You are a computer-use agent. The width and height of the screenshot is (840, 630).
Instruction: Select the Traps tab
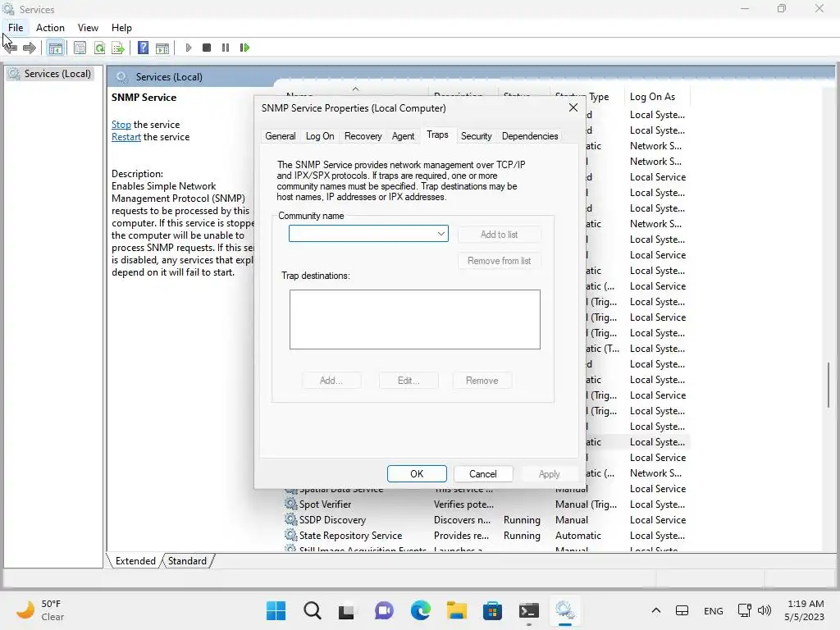click(437, 135)
